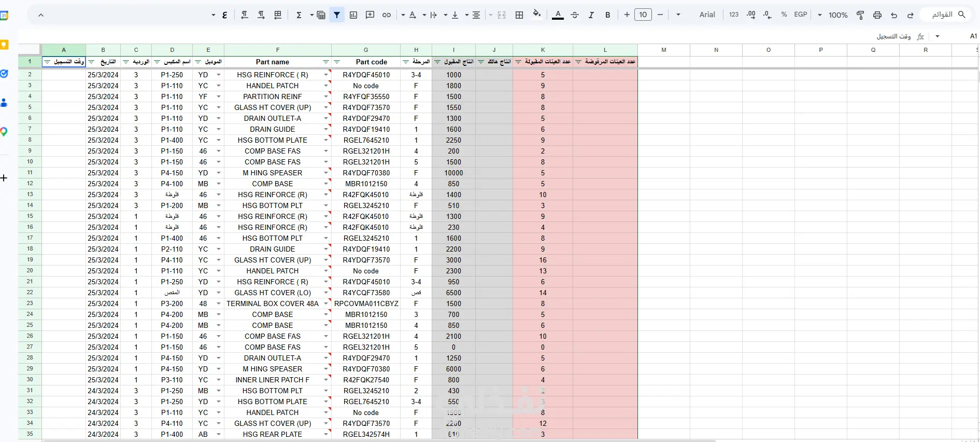Viewport: 980px width, 442px height.
Task: Open filter on the Part name header
Action: point(325,62)
